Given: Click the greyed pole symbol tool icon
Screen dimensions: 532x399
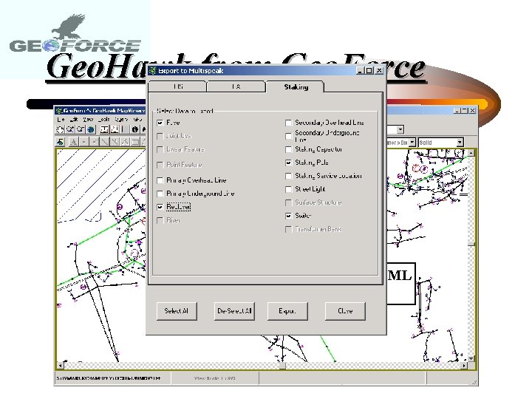Looking at the screenshot, I should (74, 142).
